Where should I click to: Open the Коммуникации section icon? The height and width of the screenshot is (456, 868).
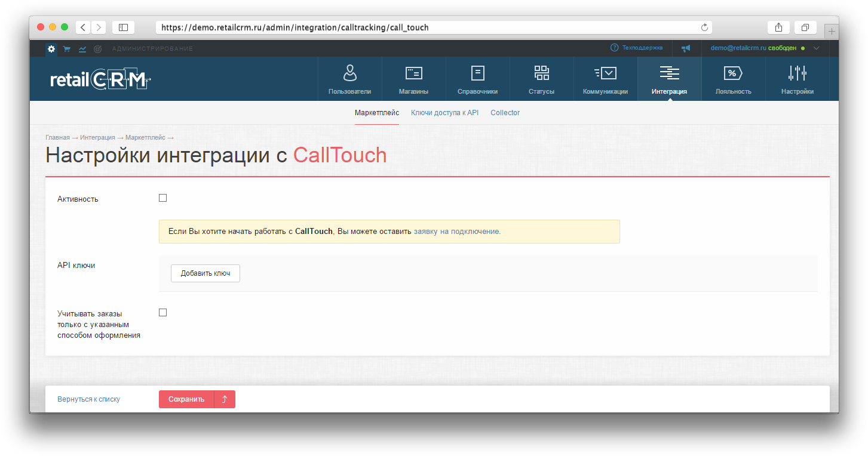pos(605,73)
